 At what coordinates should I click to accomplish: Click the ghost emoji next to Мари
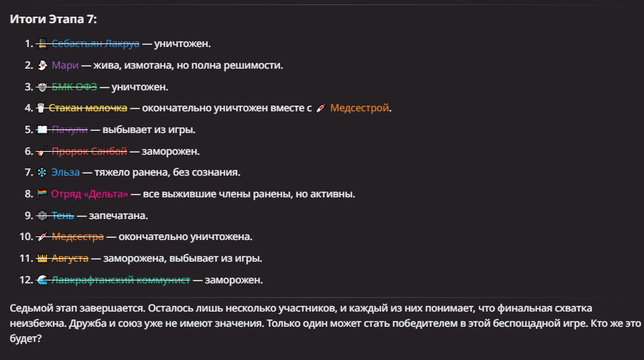(43, 65)
